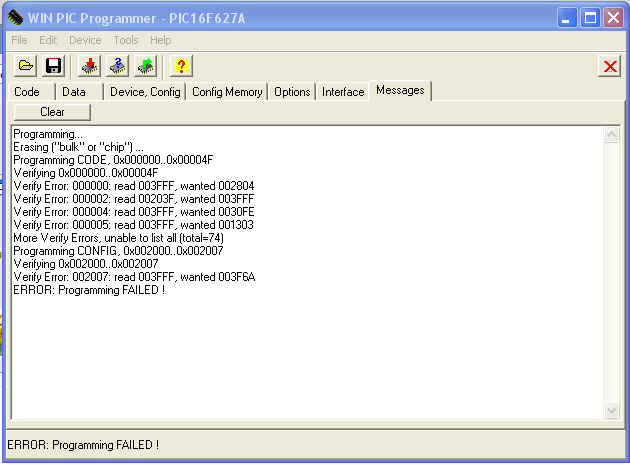The height and width of the screenshot is (465, 630).
Task: Abort operation with red X toolbar button
Action: coord(610,66)
